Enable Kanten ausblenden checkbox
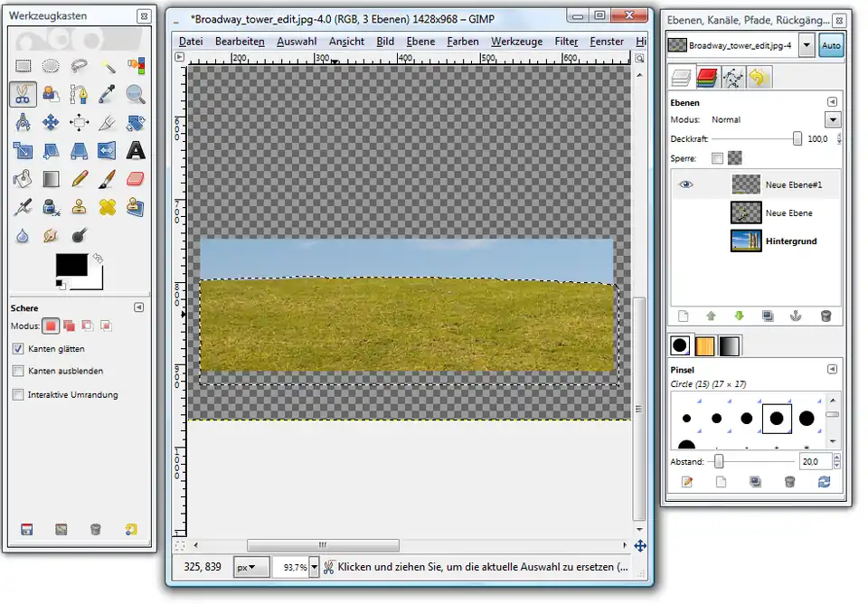Screen dimensions: 868x604 tap(18, 372)
